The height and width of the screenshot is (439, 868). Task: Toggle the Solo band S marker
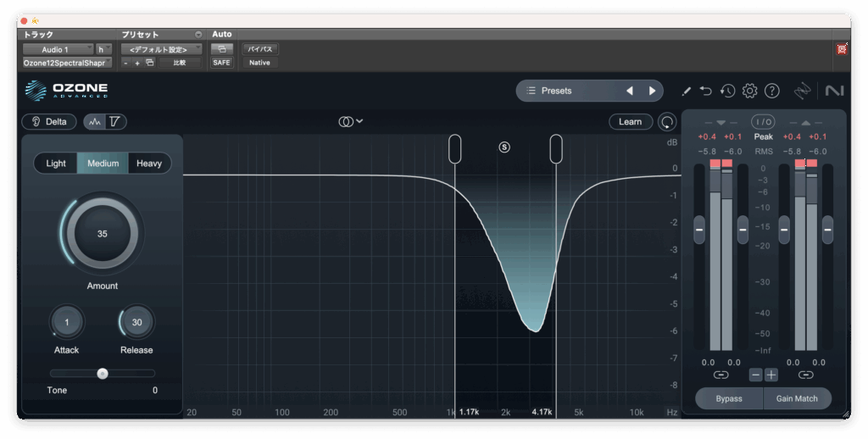coord(504,147)
